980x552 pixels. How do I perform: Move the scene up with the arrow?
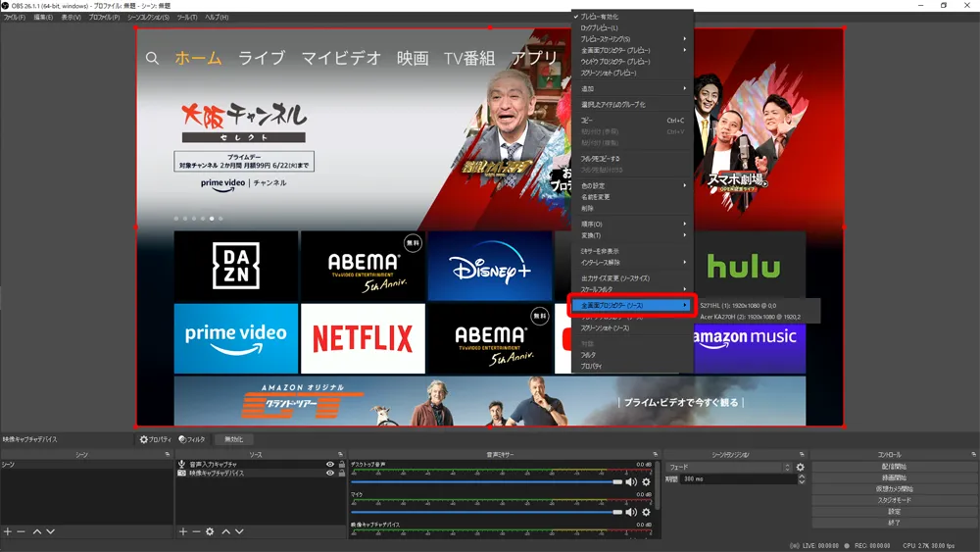tap(37, 531)
